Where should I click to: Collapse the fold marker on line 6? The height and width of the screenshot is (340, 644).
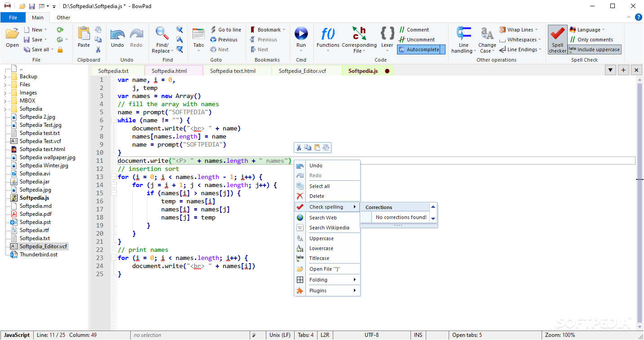(114, 120)
